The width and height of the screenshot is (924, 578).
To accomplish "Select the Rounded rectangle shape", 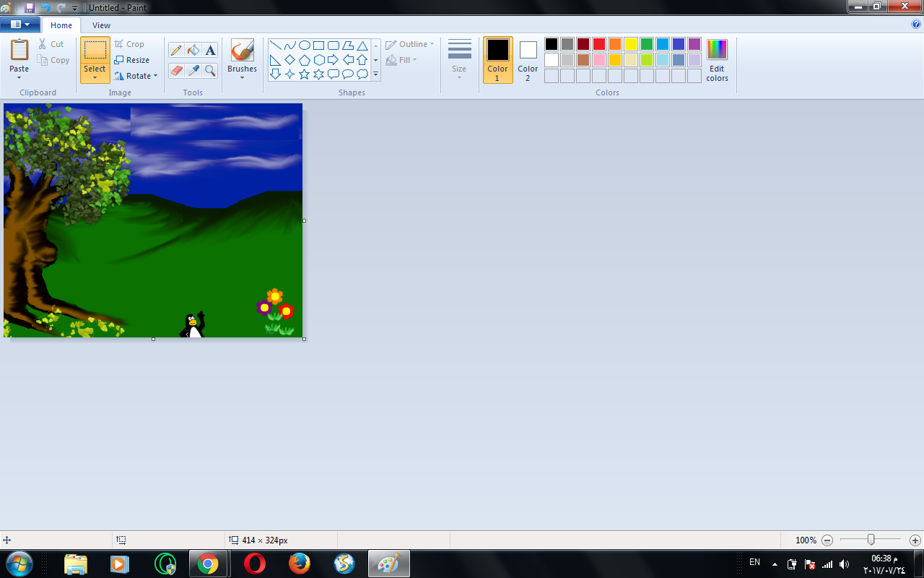I will 333,46.
